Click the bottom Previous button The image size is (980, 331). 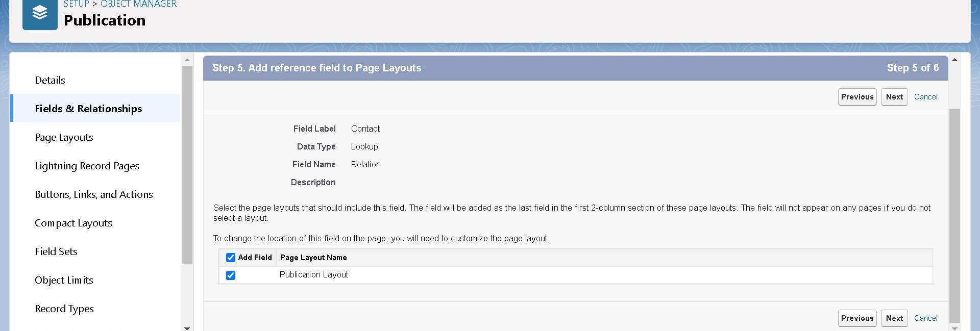tap(857, 318)
